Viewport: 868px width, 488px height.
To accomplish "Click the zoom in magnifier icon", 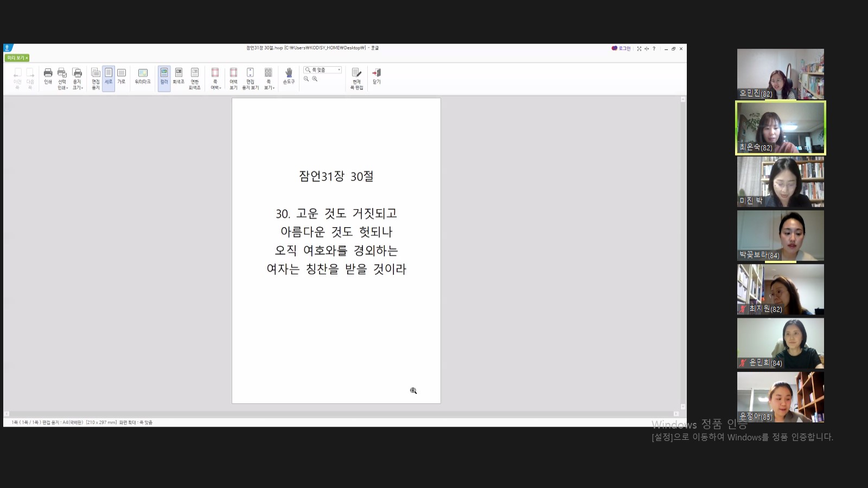I will (x=315, y=79).
